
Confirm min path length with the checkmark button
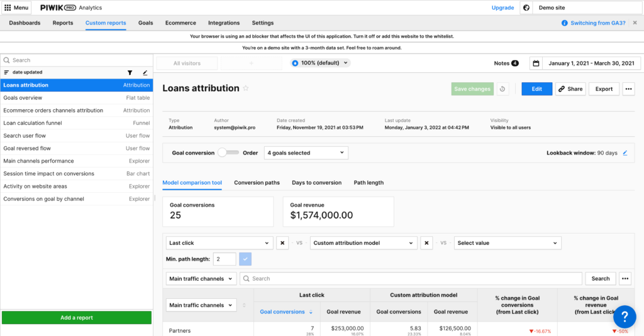pyautogui.click(x=245, y=259)
